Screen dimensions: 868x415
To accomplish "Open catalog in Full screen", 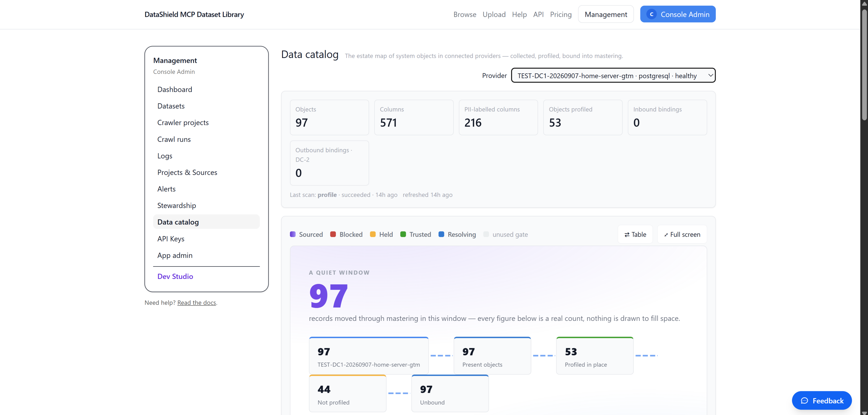I will (682, 234).
